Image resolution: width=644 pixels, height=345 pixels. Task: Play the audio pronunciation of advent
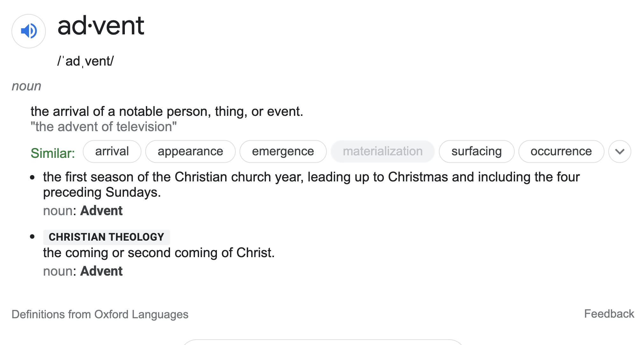pyautogui.click(x=29, y=31)
